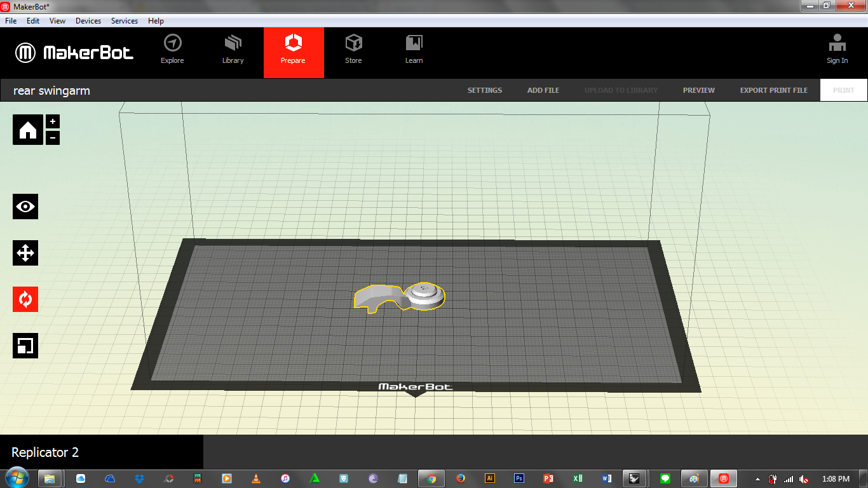Open the File menu
868x488 pixels.
click(x=11, y=21)
